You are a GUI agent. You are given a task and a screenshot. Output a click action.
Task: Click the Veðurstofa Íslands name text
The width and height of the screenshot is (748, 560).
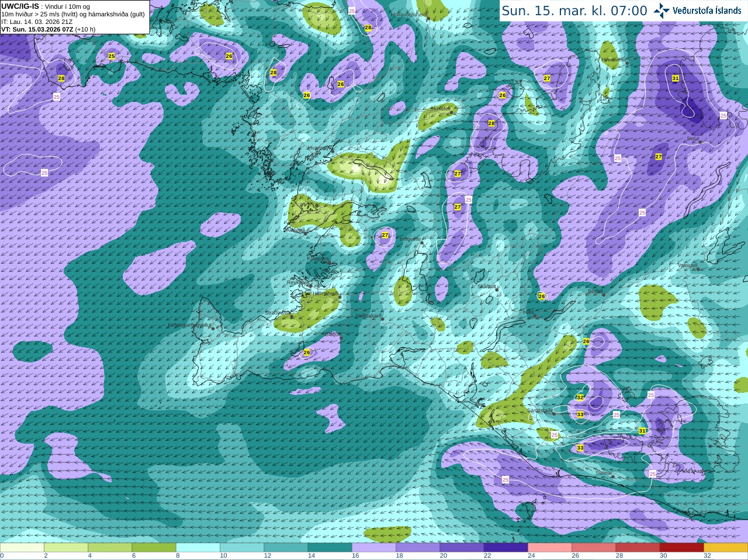tap(707, 11)
